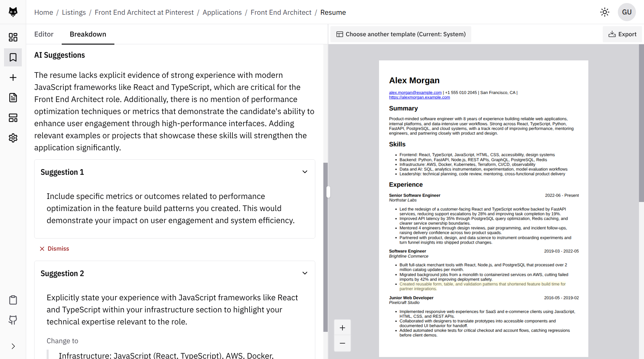Click the X icon next to Dismiss
Screen dimensions: 644x359
click(x=42, y=249)
